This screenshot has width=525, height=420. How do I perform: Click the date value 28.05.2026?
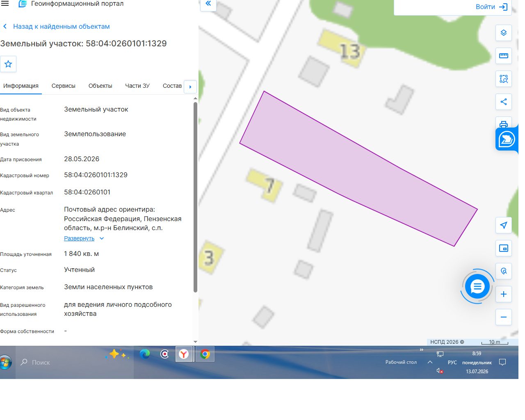(x=82, y=159)
